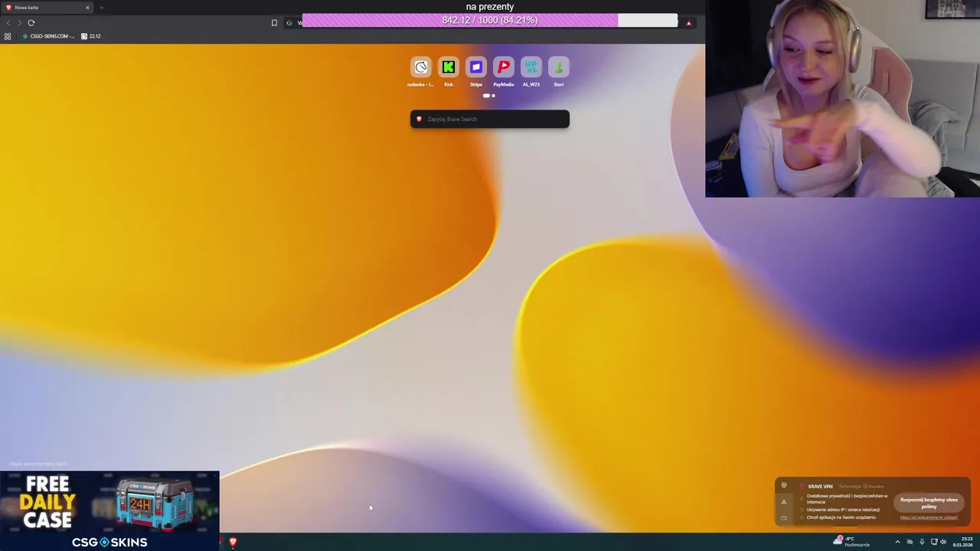Reload the page with refresh icon
This screenshot has height=551, width=980.
pyautogui.click(x=31, y=23)
